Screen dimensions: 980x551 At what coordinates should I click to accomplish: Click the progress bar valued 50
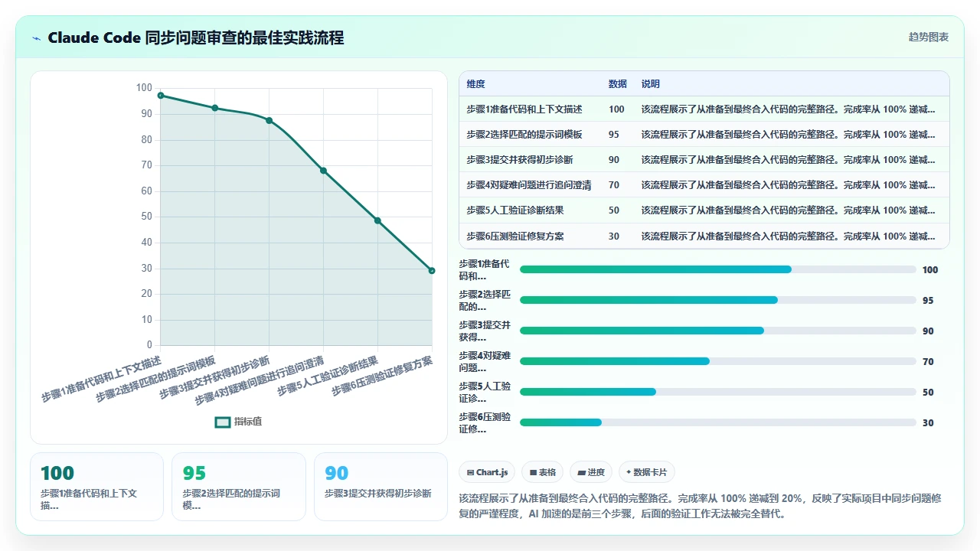coord(717,392)
